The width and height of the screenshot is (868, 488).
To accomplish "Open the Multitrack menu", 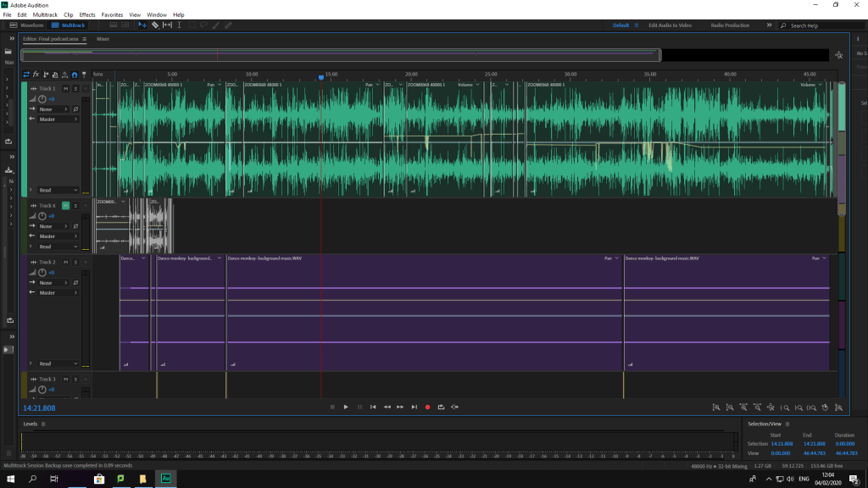I will (45, 14).
